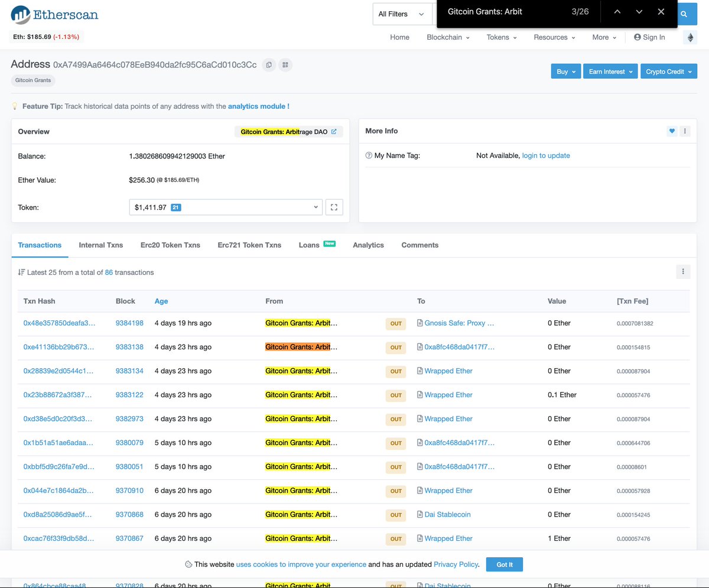
Task: Open the All Filters dropdown
Action: [402, 14]
